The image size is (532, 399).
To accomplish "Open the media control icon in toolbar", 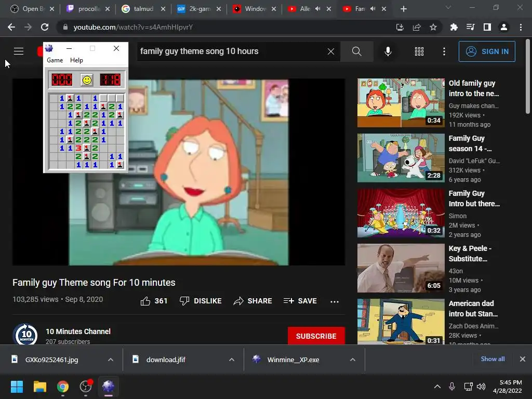I will point(470,27).
